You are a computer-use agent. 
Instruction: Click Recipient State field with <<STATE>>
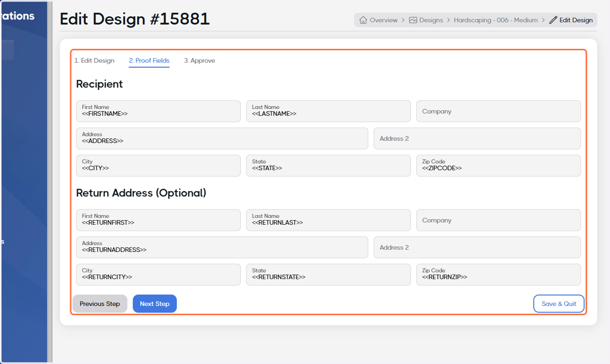328,166
